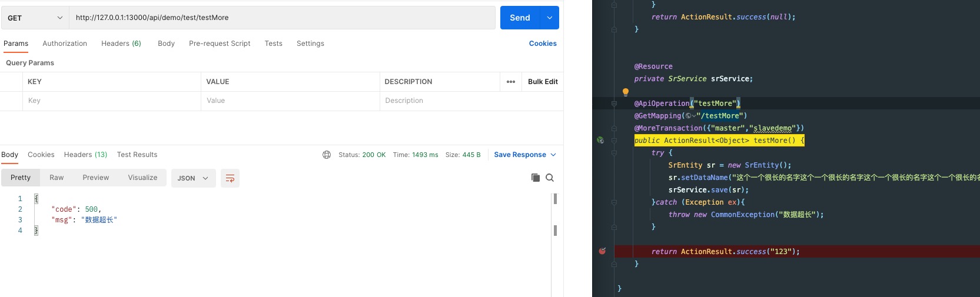Open the Test Results response tab
This screenshot has height=297, width=980.
pyautogui.click(x=137, y=155)
